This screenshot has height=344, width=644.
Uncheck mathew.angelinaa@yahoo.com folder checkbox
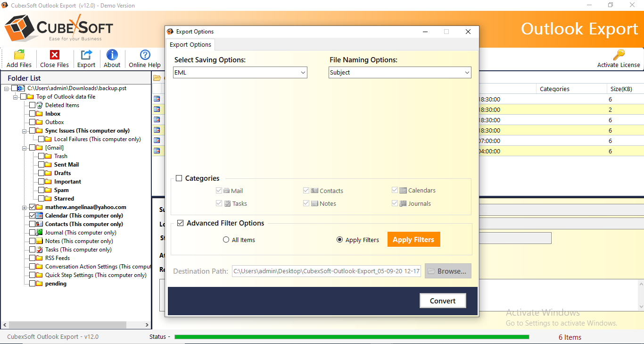(32, 207)
